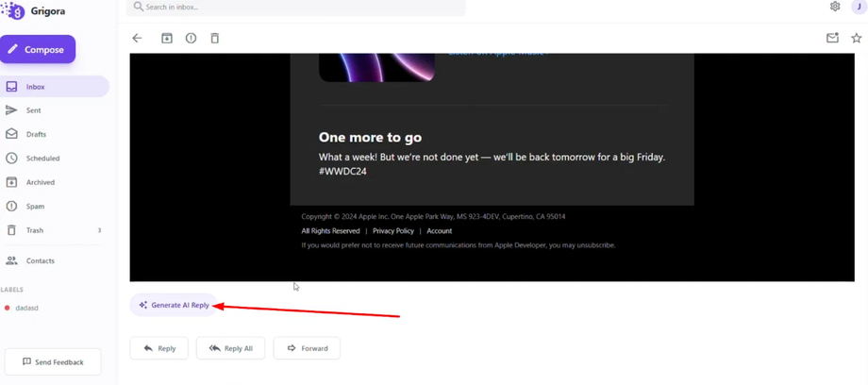
Task: Click the Copyright 2024 Apple Inc. line
Action: tap(433, 217)
